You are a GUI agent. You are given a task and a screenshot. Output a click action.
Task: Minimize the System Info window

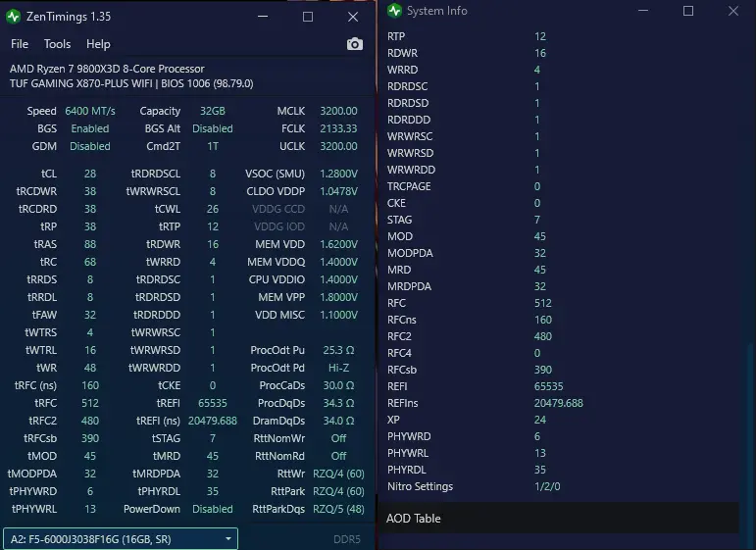[643, 11]
